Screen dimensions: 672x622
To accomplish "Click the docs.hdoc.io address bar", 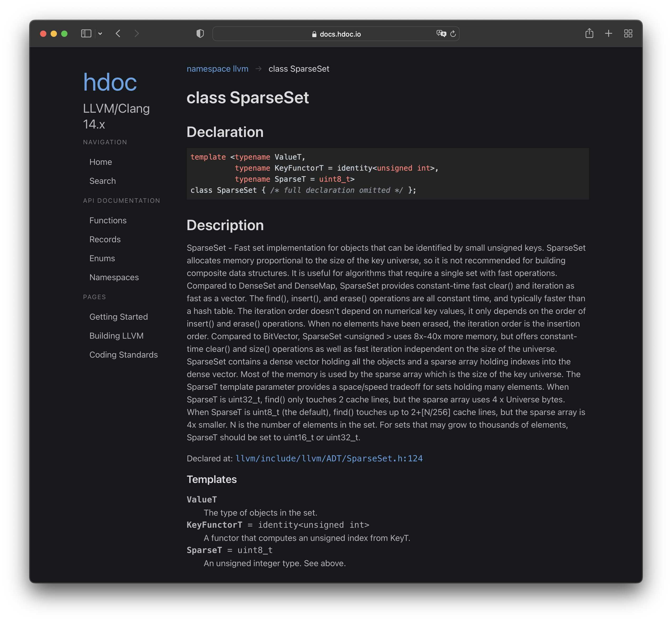I will click(x=336, y=34).
